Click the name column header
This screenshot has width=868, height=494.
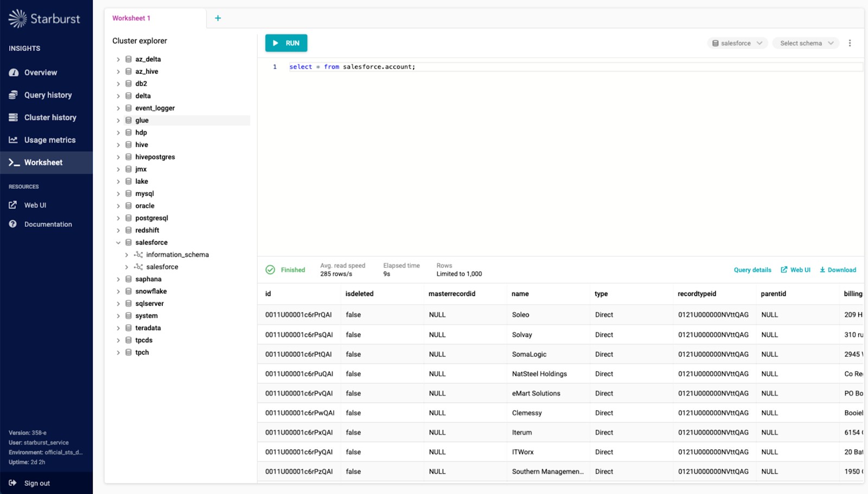point(520,294)
